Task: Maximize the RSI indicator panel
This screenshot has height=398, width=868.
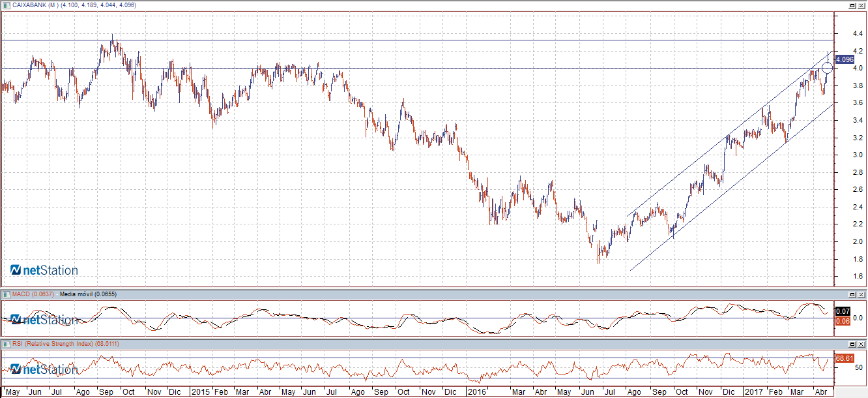Action: point(851,343)
